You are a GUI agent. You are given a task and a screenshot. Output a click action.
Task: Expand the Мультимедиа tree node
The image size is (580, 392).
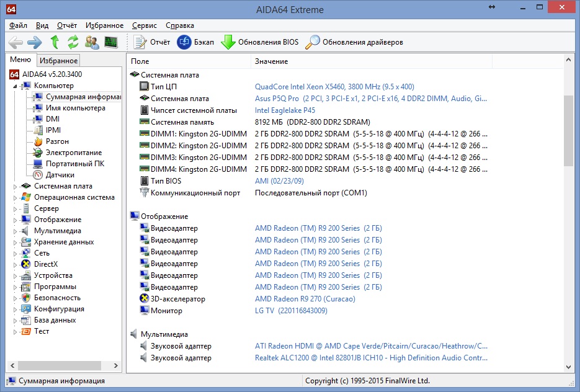click(x=15, y=231)
